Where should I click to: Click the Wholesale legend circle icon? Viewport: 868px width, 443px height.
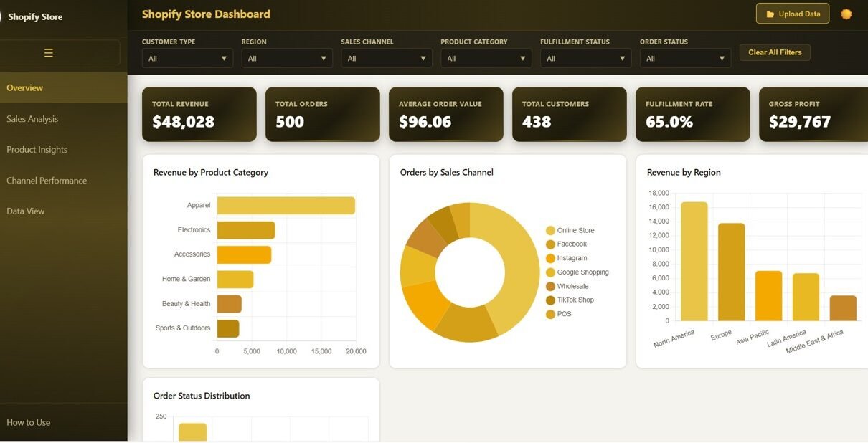tap(550, 287)
